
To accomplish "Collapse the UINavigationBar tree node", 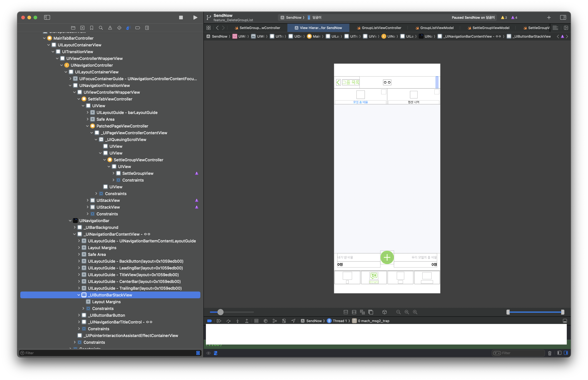I will point(70,221).
